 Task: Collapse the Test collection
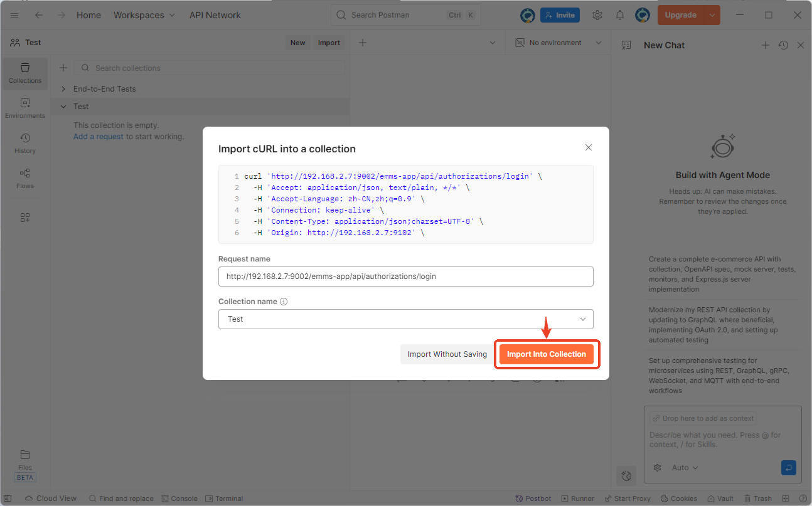pos(63,107)
